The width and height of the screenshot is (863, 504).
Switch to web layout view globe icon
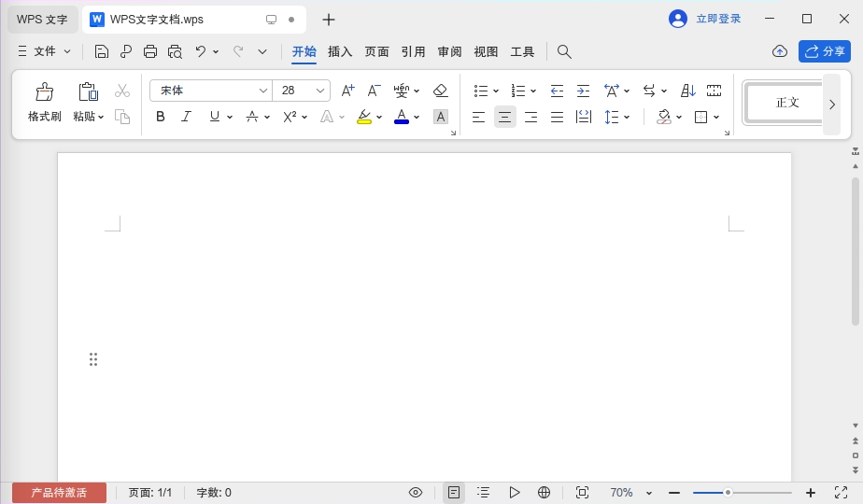click(544, 493)
